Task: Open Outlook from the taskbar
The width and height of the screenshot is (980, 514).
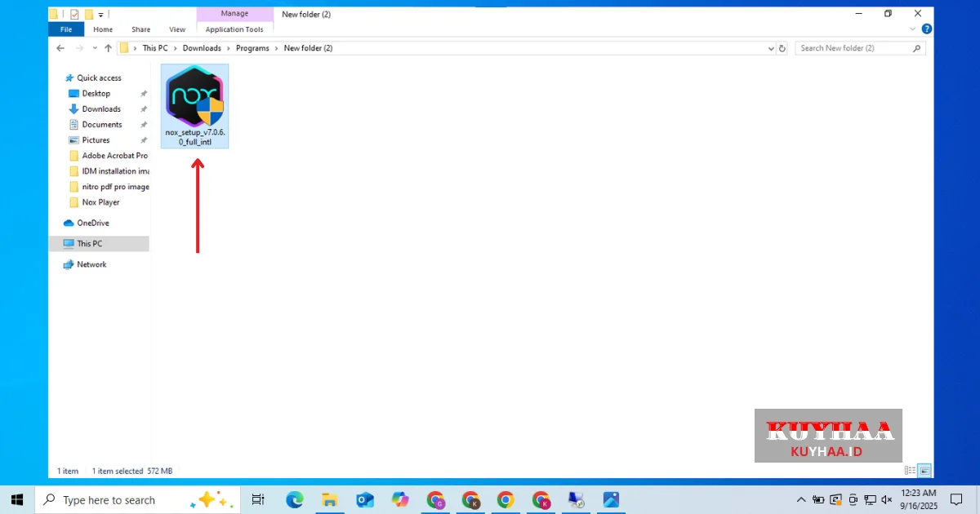Action: pos(364,499)
